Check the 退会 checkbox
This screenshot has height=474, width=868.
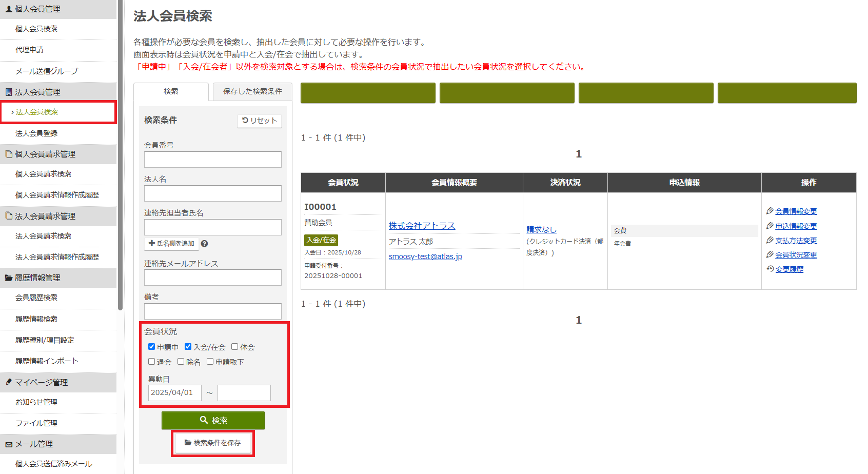pos(151,361)
